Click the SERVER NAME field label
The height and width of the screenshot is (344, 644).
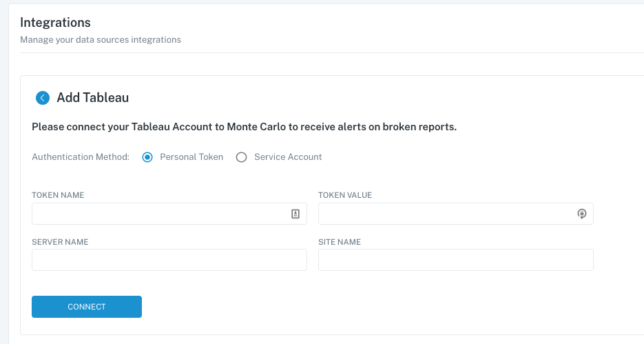pos(60,242)
